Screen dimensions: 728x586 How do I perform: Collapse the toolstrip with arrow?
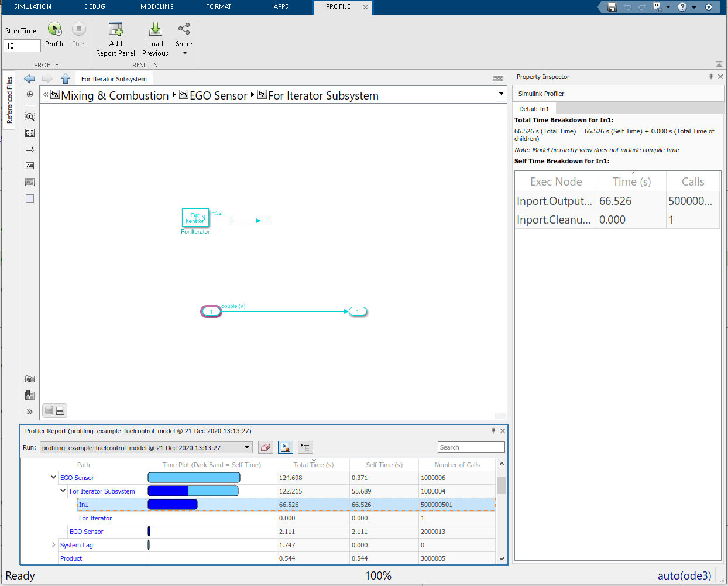tap(719, 64)
